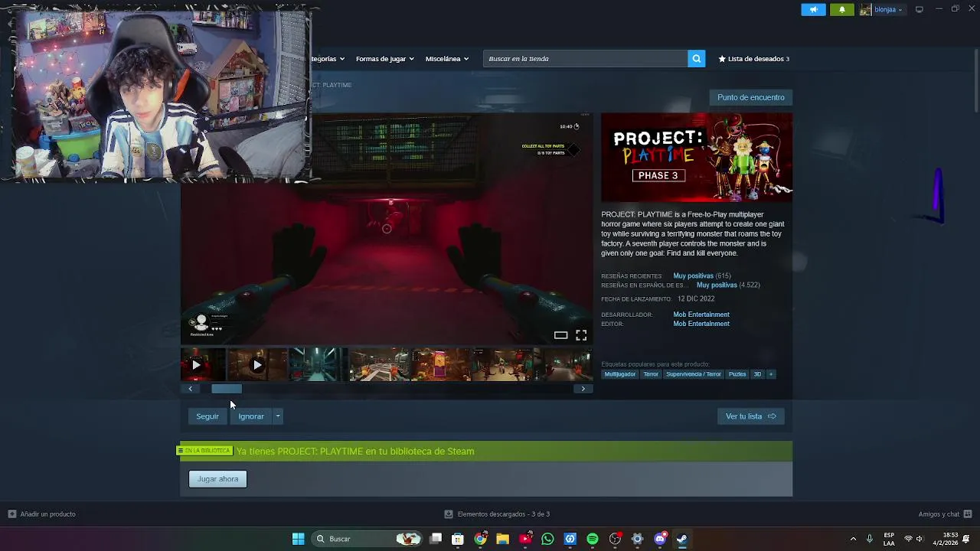The height and width of the screenshot is (551, 980).
Task: Click the Punto de encuentro button
Action: coord(751,97)
